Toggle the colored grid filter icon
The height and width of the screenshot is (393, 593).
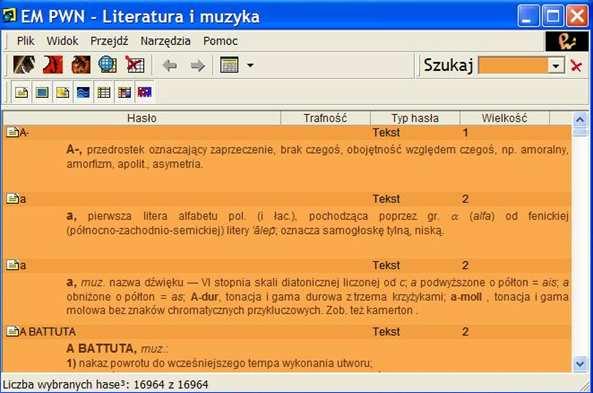(124, 92)
